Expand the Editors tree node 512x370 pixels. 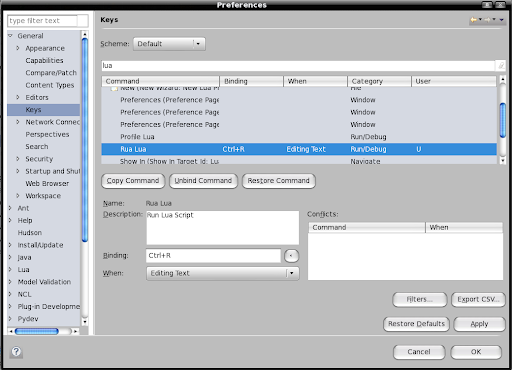tap(18, 97)
